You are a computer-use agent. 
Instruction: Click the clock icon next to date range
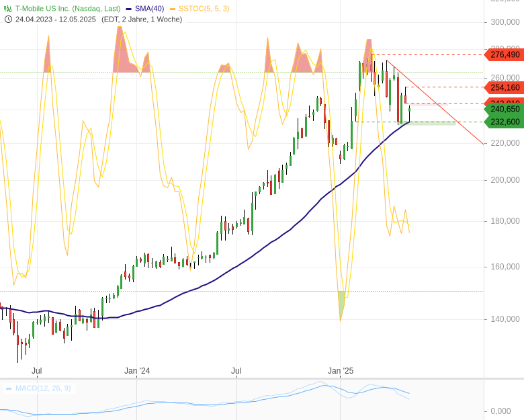[8, 19]
